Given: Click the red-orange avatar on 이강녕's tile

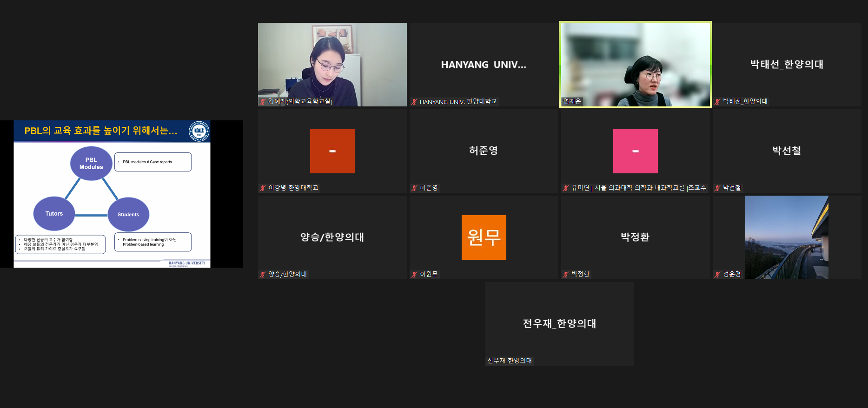Looking at the screenshot, I should pos(332,151).
